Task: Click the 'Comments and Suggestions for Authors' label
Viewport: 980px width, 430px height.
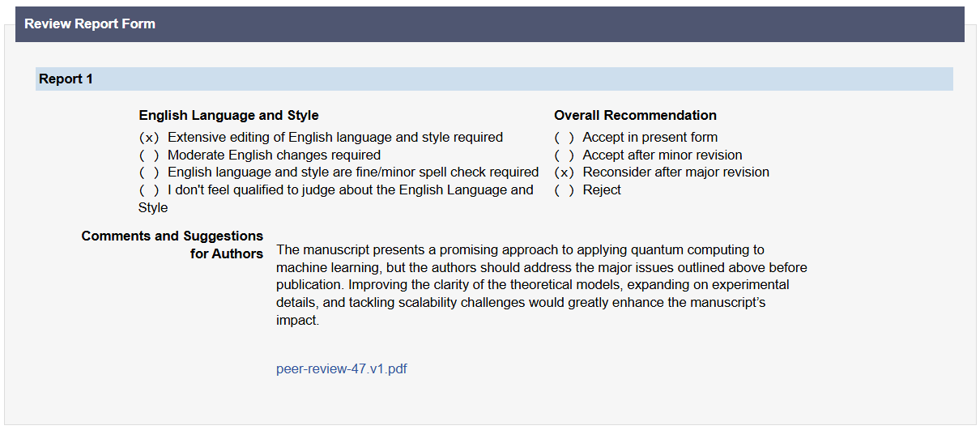Action: pos(173,245)
